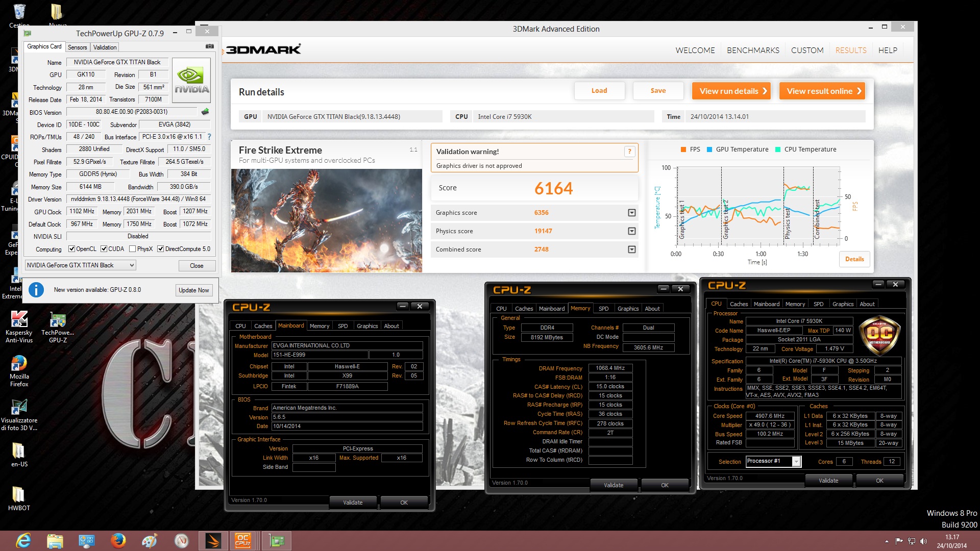Click the Close button in GPU-Z
980x551 pixels.
pyautogui.click(x=197, y=266)
